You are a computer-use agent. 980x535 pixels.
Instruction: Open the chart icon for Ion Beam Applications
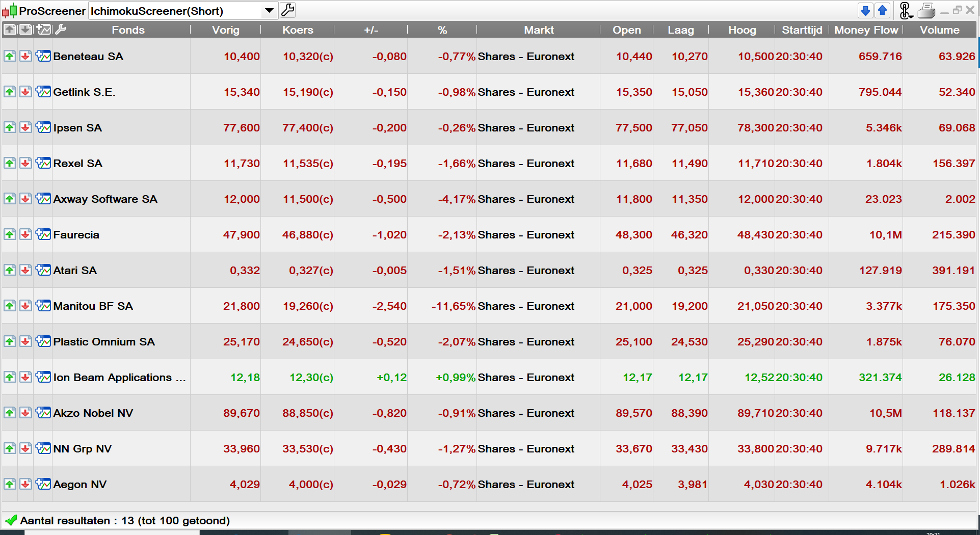(x=44, y=377)
